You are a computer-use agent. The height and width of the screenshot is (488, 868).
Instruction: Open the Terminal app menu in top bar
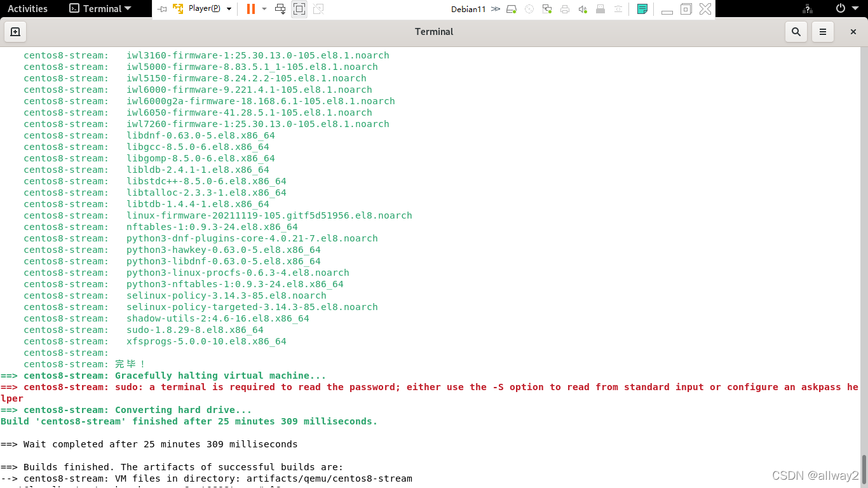(x=100, y=9)
